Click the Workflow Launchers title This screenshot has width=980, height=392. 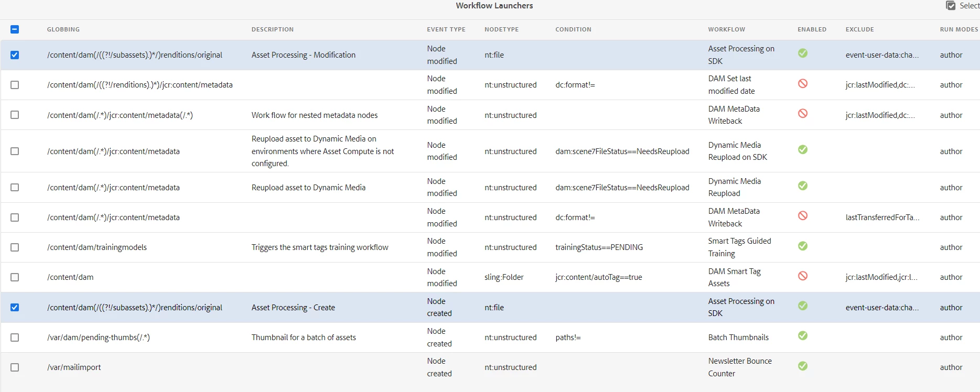coord(494,6)
